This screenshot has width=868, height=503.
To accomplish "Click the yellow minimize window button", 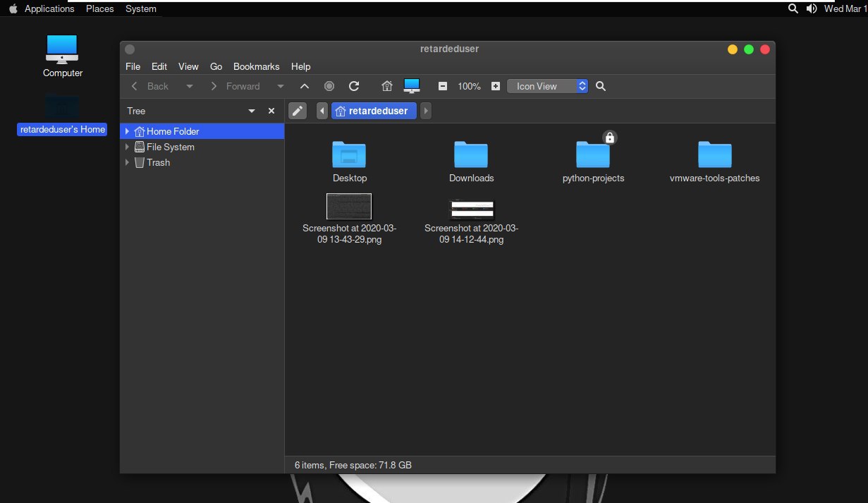I will 733,49.
